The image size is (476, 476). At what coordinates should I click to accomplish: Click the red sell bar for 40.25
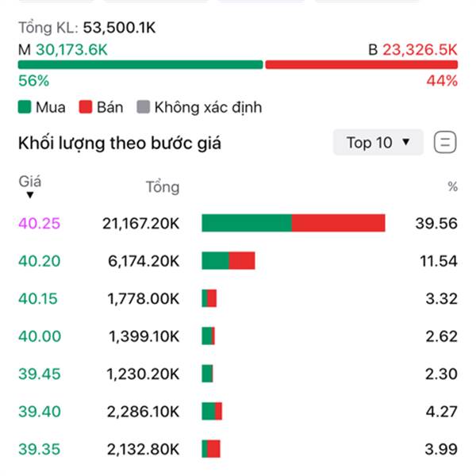[339, 224]
